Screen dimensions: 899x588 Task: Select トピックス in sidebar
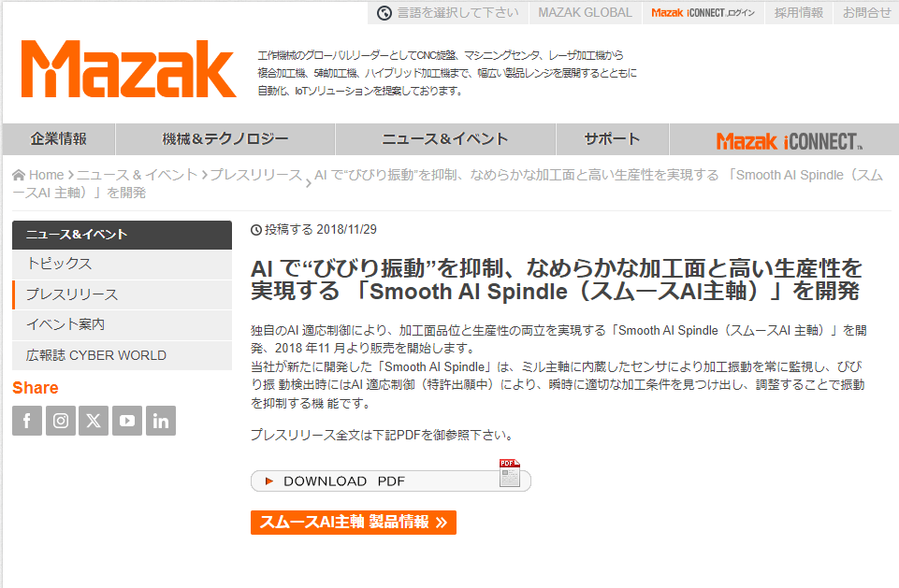pos(123,264)
